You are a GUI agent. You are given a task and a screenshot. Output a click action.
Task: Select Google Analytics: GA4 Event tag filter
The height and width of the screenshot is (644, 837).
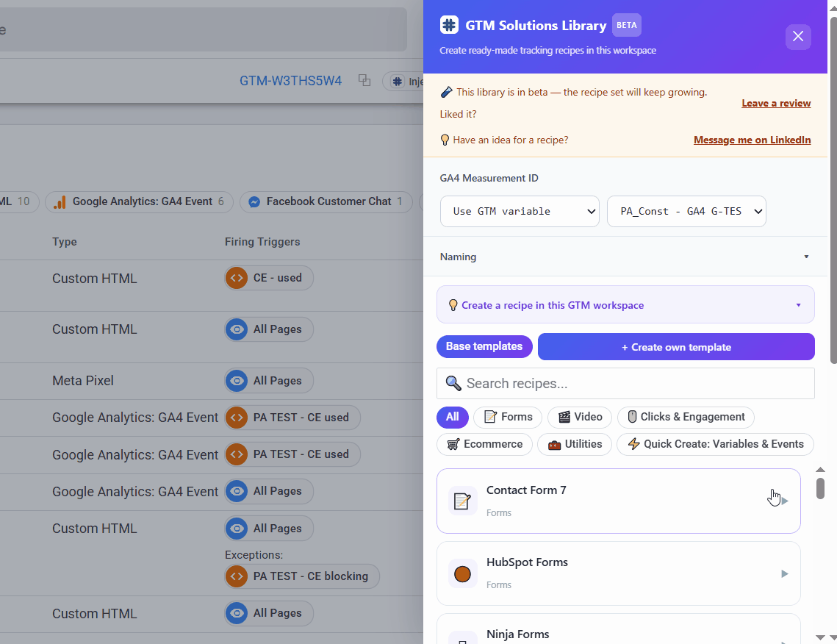click(x=140, y=202)
